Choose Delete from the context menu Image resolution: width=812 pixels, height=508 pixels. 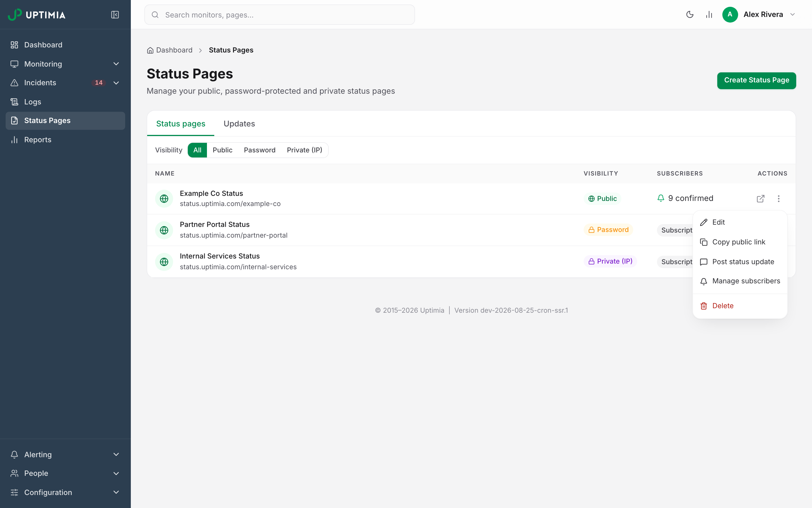(x=740, y=306)
